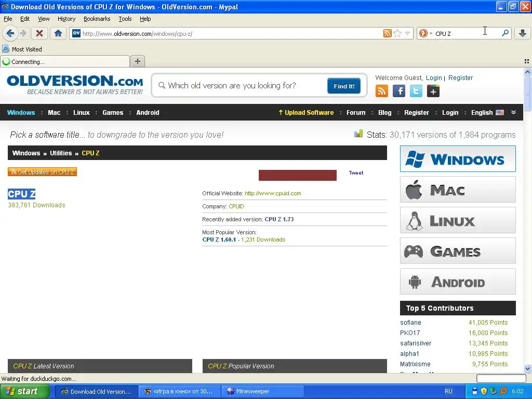Click the Games platform banner in sidebar

[458, 251]
